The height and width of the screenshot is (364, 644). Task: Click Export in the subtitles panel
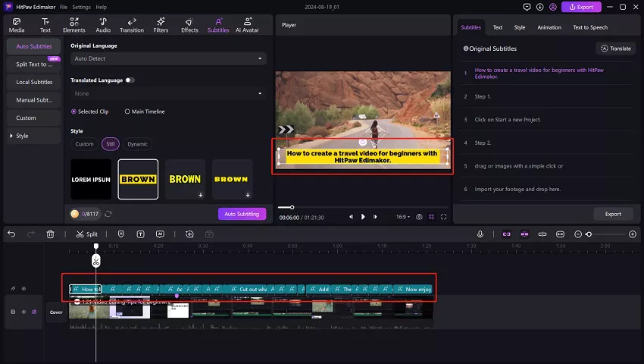613,215
